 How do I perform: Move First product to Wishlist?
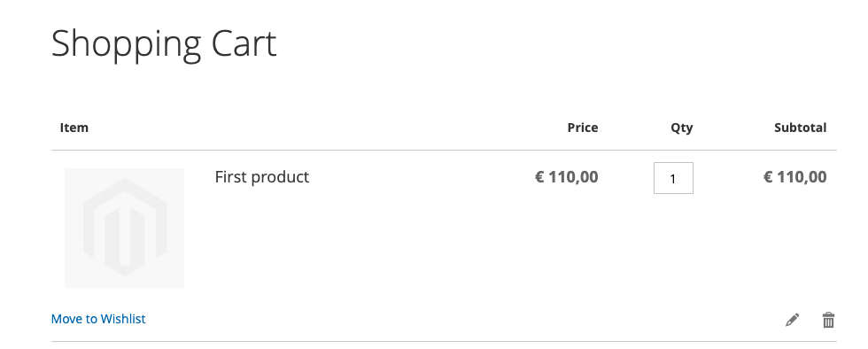[x=98, y=319]
